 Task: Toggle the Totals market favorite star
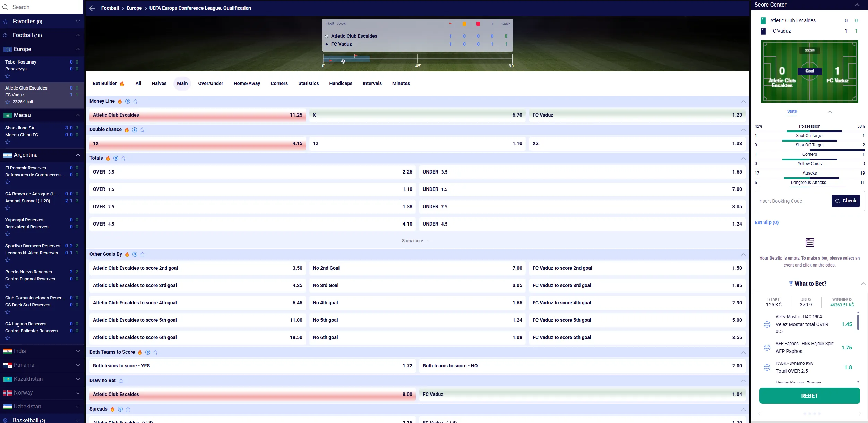(x=123, y=158)
